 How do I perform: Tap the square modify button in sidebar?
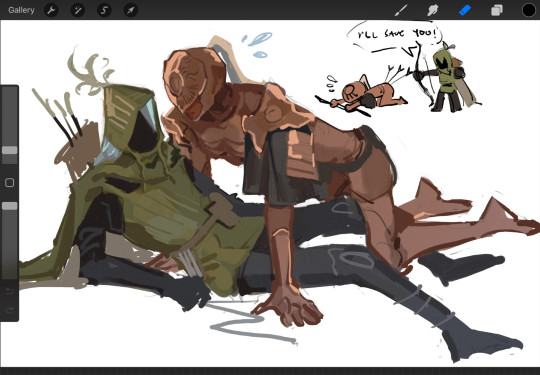tap(10, 183)
